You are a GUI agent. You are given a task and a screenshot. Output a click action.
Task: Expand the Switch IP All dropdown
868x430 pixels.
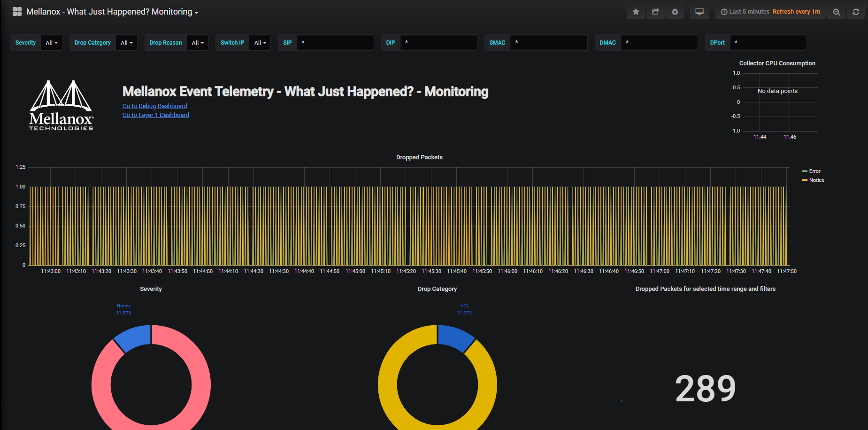(260, 43)
